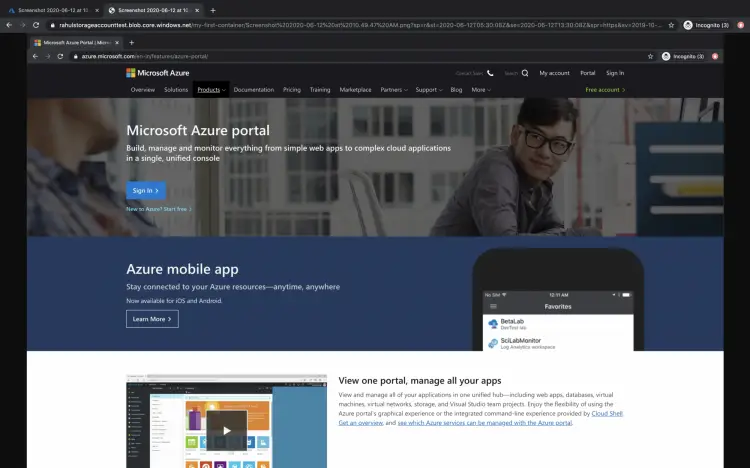Image resolution: width=750 pixels, height=468 pixels.
Task: Open the Solutions nav item
Action: [x=176, y=89]
